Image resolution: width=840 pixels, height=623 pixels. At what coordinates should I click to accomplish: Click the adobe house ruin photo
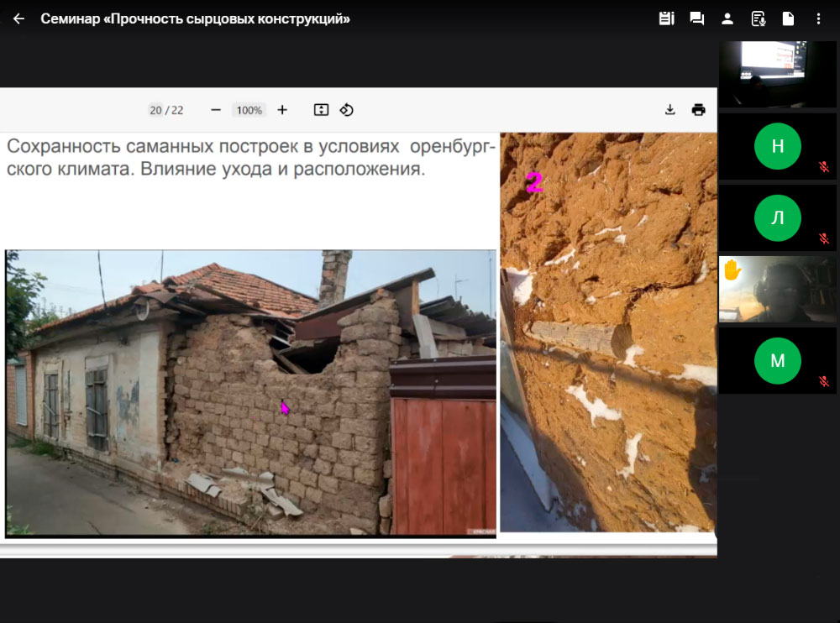click(x=250, y=393)
